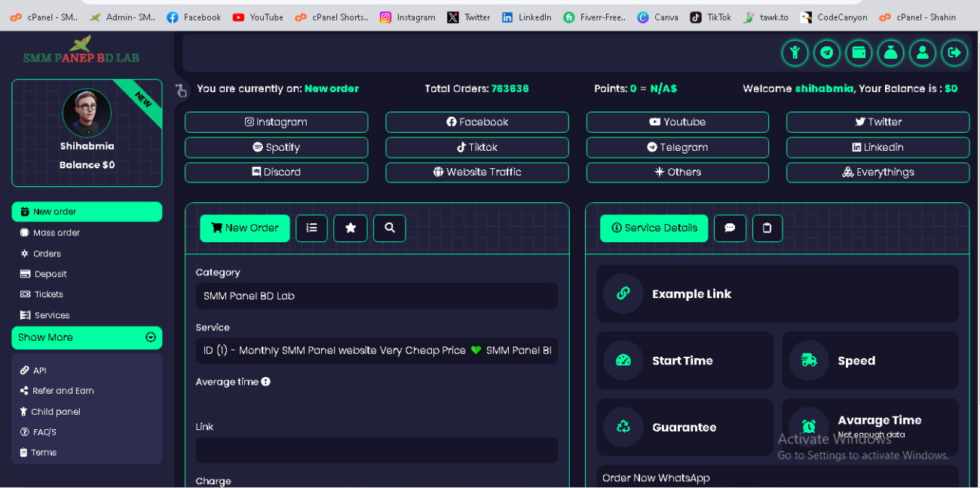Click the logout arrow icon in header

(954, 53)
